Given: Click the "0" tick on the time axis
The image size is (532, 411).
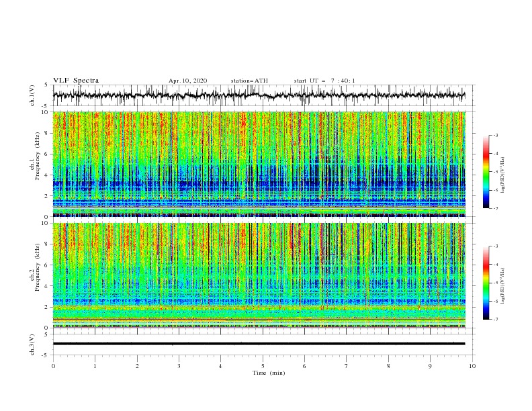Looking at the screenshot, I should 53,366.
